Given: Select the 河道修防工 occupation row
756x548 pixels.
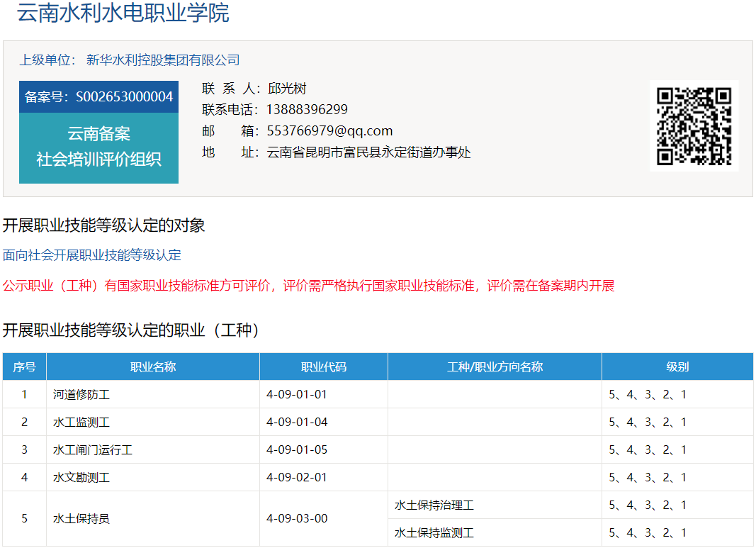Looking at the screenshot, I should point(81,395).
